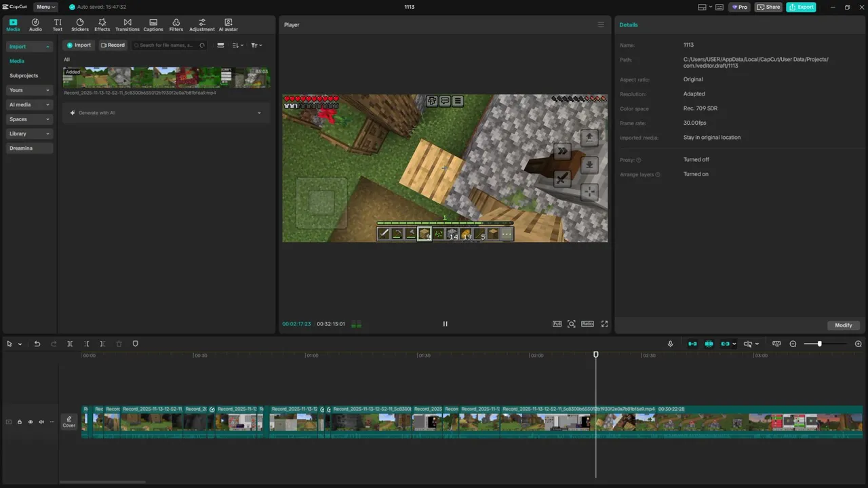Open the AI avatar panel icon
Screen dimensions: 868x488
229,25
